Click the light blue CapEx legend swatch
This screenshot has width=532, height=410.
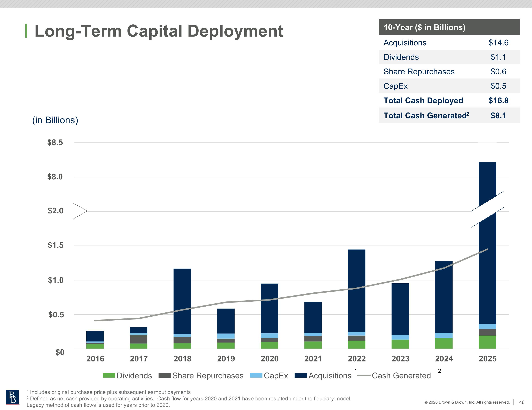coord(256,375)
